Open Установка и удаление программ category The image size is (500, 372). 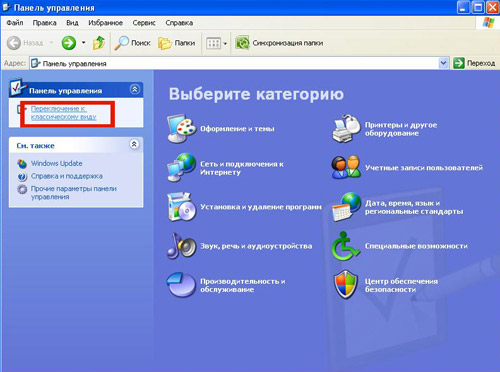point(261,207)
